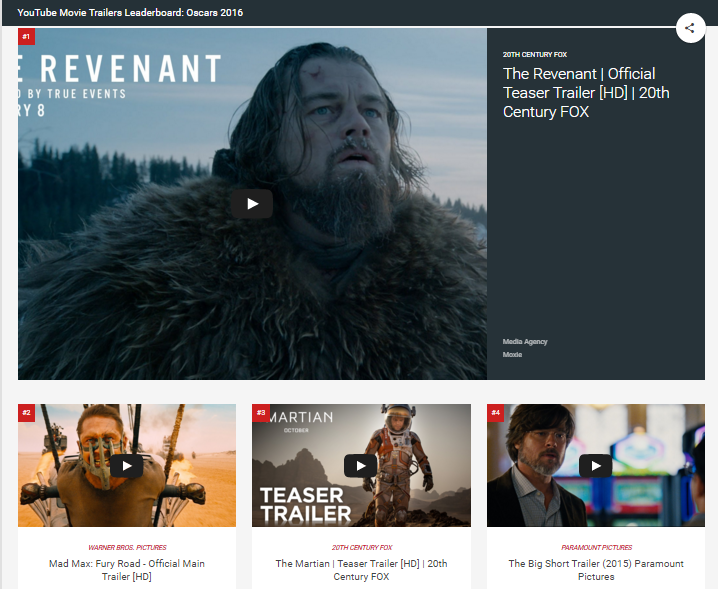Click the #2 rank badge
718x589 pixels.
[x=26, y=412]
